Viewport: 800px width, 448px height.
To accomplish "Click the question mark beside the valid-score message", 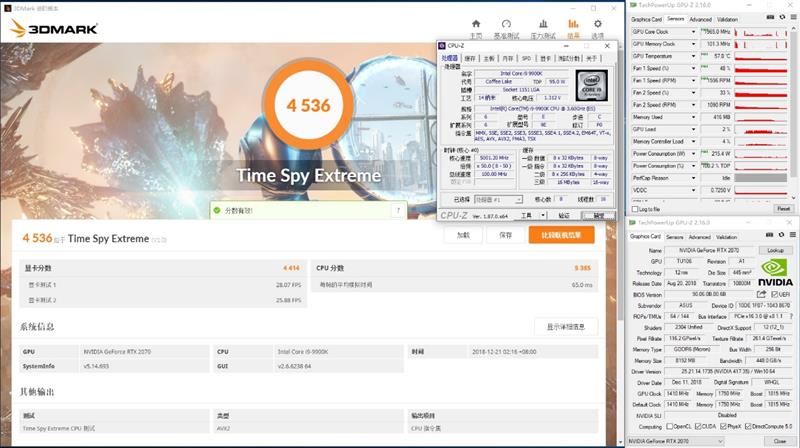I will click(x=398, y=210).
